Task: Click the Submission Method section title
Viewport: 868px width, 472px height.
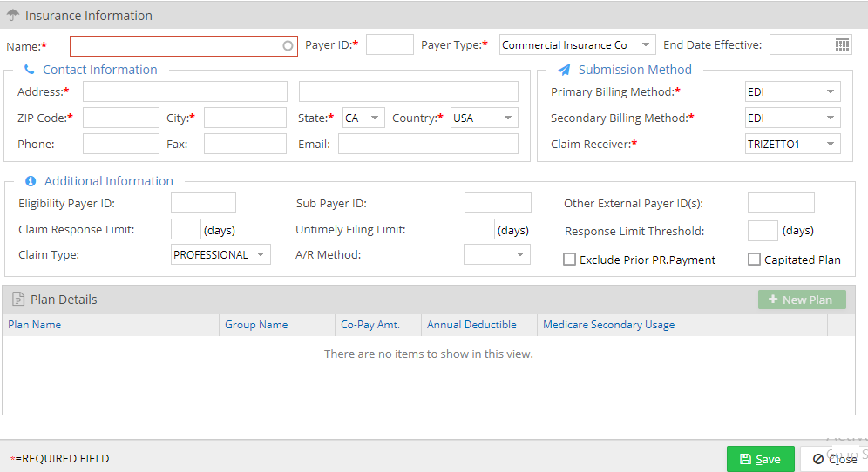Action: 635,70
